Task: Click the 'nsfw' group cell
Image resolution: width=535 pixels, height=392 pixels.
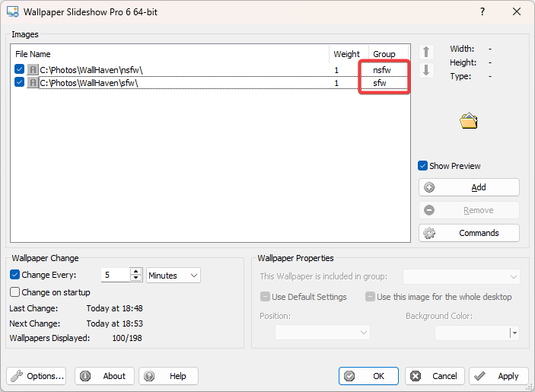Action: point(382,70)
